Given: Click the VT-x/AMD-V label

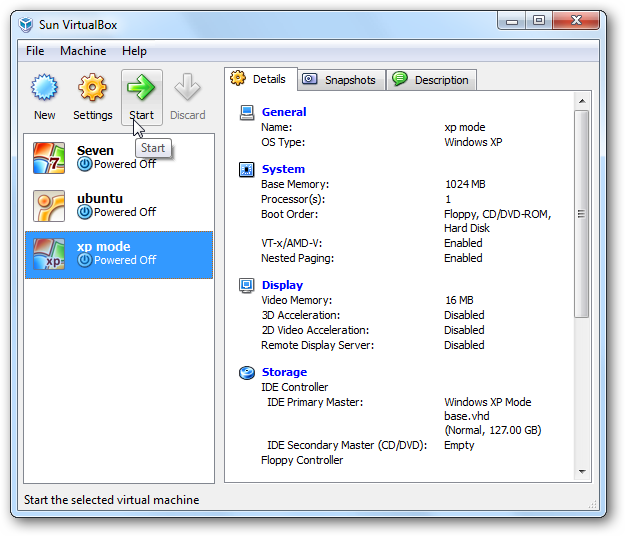Looking at the screenshot, I should 291,243.
